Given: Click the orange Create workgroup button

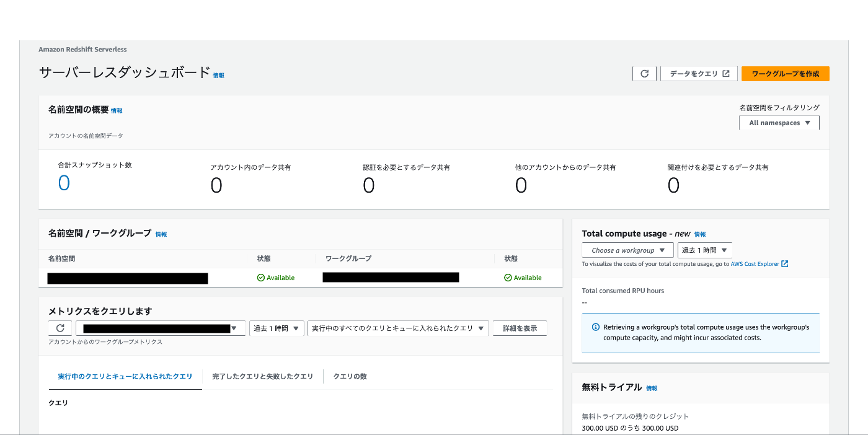Looking at the screenshot, I should tap(786, 74).
